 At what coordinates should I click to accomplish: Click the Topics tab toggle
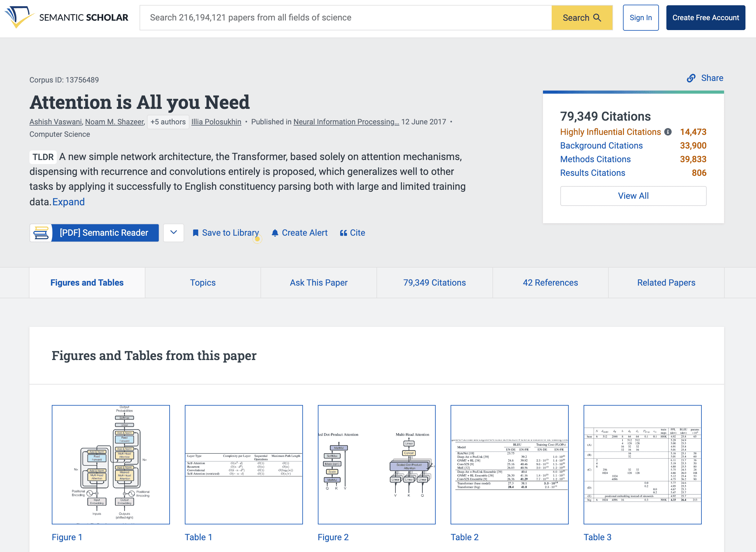(x=202, y=283)
